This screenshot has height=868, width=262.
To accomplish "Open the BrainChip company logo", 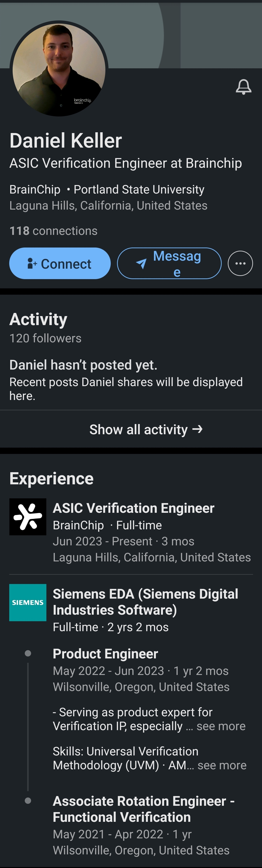I will point(28,517).
